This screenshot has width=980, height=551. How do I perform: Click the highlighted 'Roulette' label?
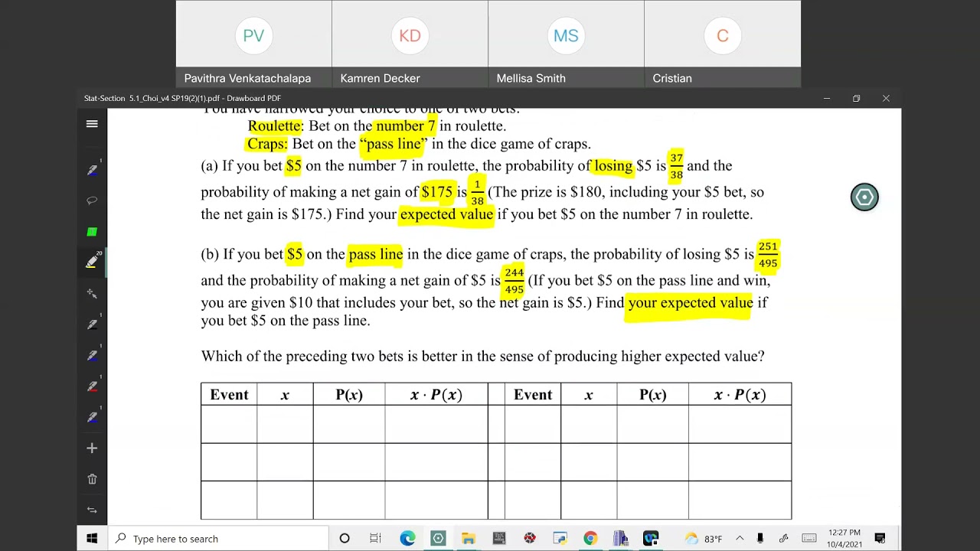tap(274, 126)
